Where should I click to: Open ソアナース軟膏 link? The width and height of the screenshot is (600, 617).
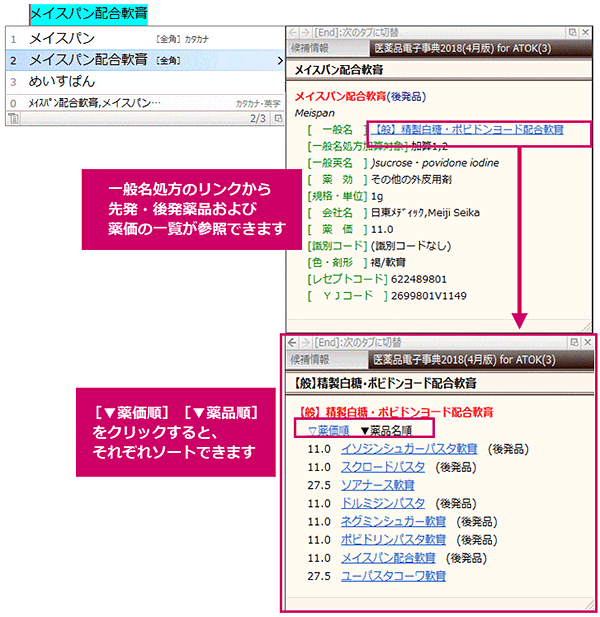[x=378, y=485]
